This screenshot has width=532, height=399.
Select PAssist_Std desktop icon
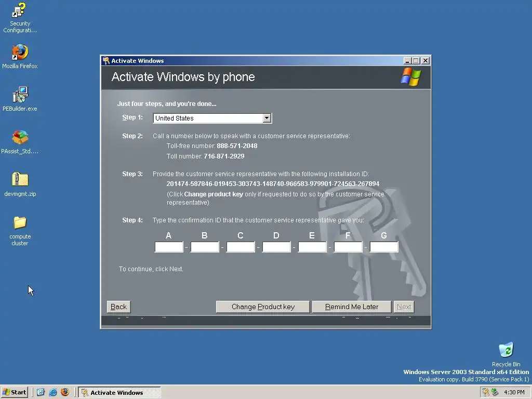coord(20,142)
